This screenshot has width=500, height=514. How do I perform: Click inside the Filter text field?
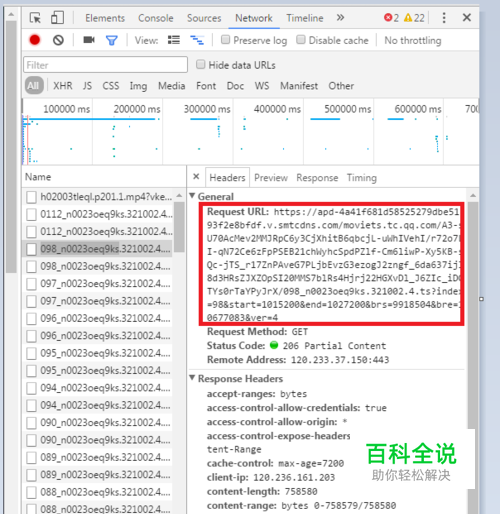(105, 65)
